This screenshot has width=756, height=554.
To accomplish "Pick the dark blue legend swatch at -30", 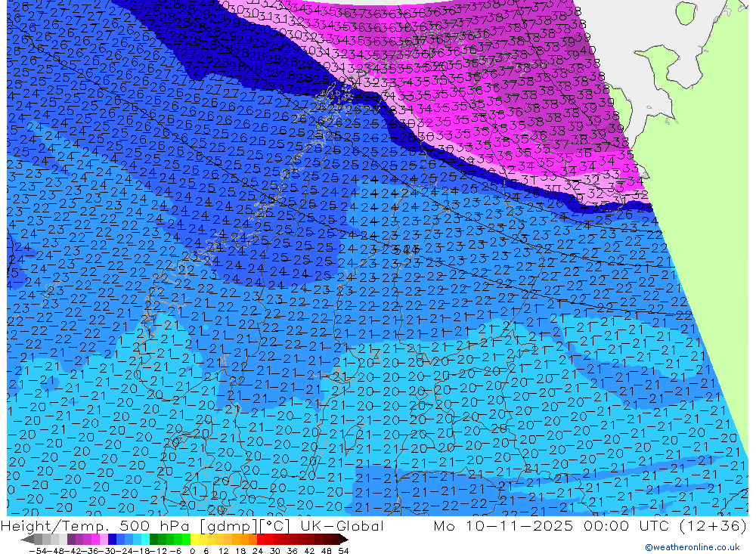I will click(112, 540).
